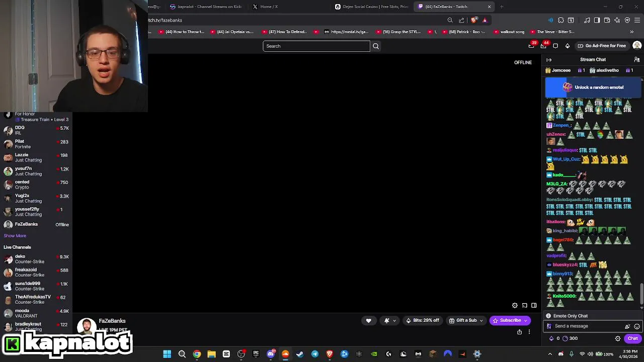Click the Brave Shields lion icon
Image resolution: width=644 pixels, height=362 pixels.
click(474, 20)
